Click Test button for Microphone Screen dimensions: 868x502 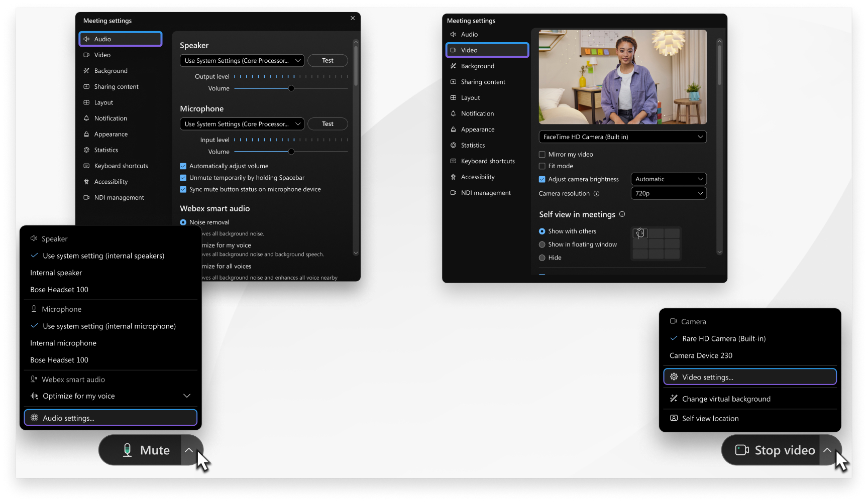coord(328,124)
